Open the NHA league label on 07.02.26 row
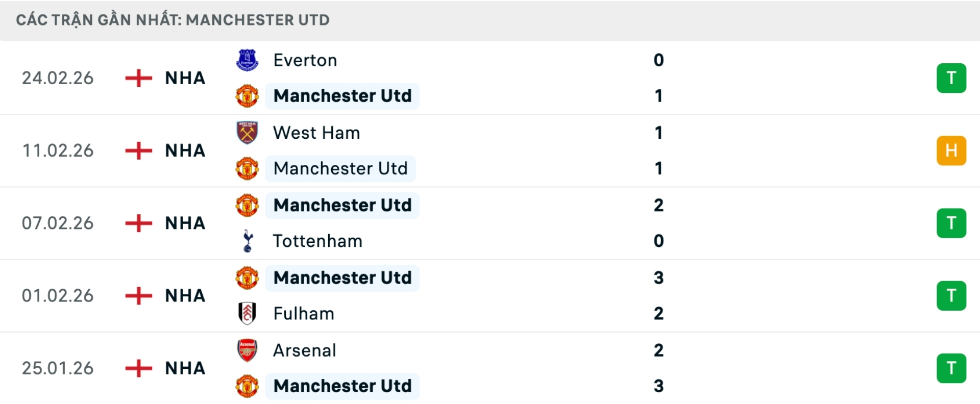Screen dimensions: 980x404 pyautogui.click(x=185, y=223)
